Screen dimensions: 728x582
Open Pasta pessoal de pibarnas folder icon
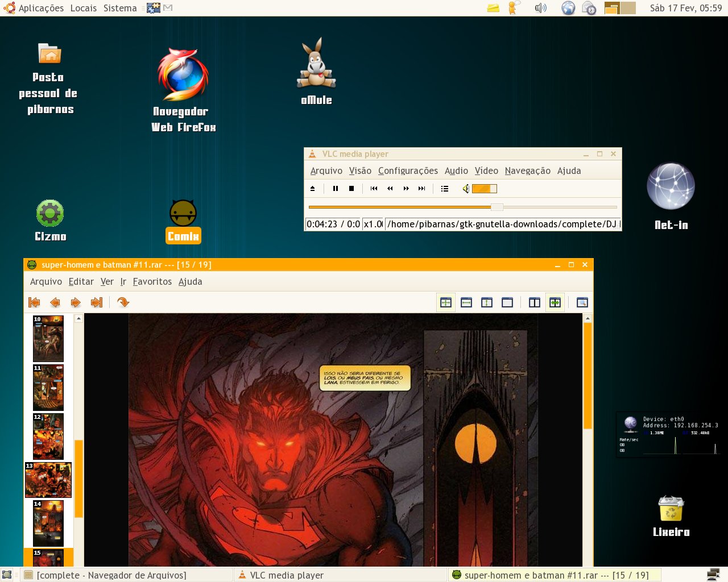49,54
